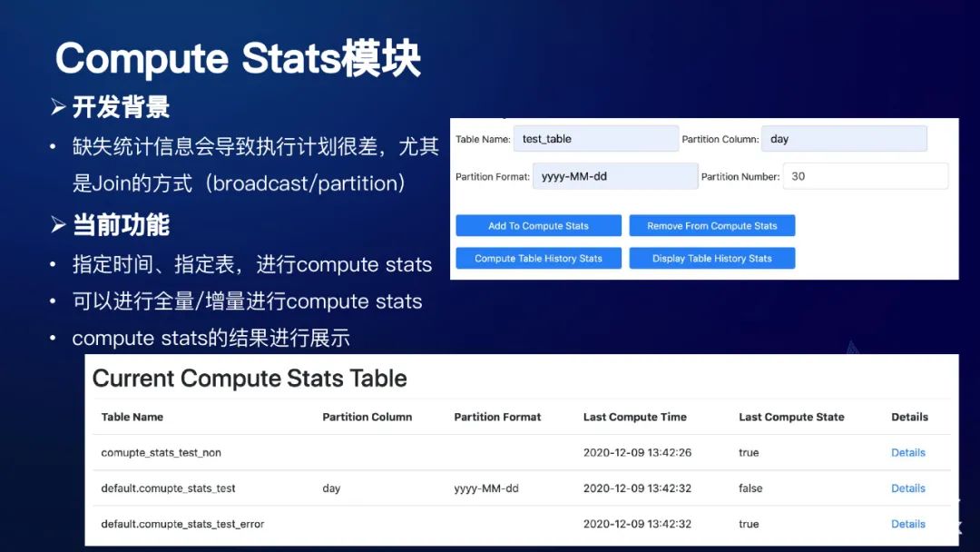980x552 pixels.
Task: Select the default.comupte_stats_test_error name cell
Action: coord(182,524)
